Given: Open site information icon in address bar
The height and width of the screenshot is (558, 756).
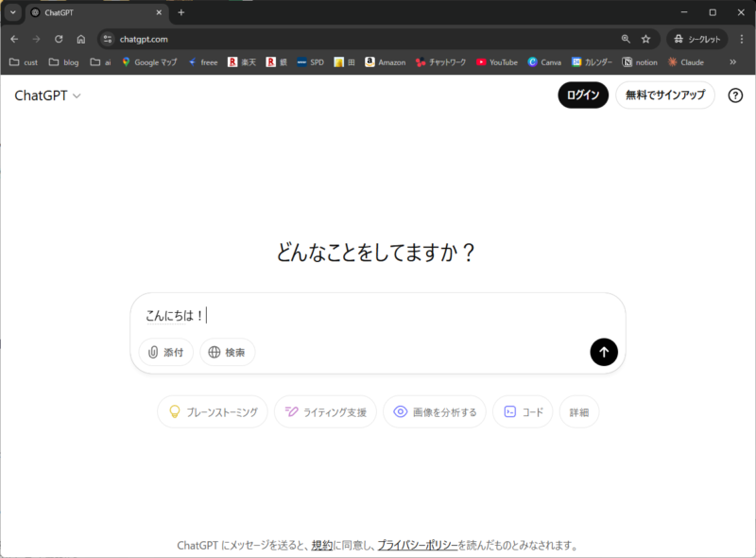Looking at the screenshot, I should pos(108,39).
